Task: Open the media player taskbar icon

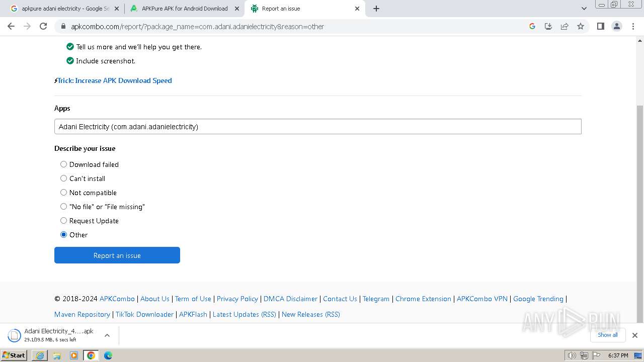Action: tap(74, 355)
